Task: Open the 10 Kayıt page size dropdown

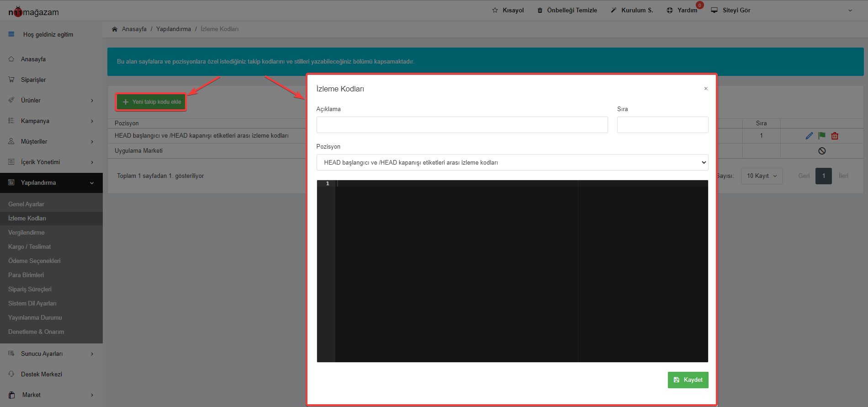Action: 762,176
